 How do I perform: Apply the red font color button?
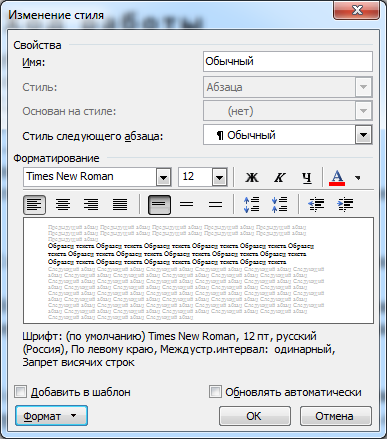pyautogui.click(x=337, y=177)
